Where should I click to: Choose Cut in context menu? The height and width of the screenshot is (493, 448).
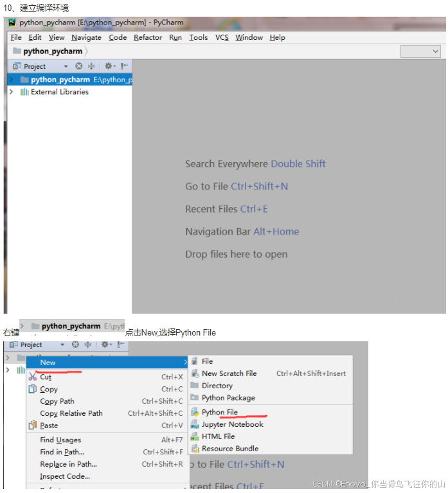(x=107, y=377)
